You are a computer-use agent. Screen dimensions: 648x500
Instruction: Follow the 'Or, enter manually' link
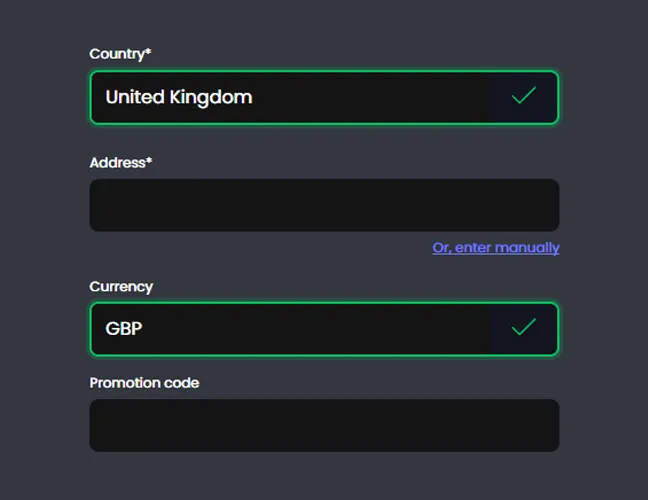click(495, 247)
